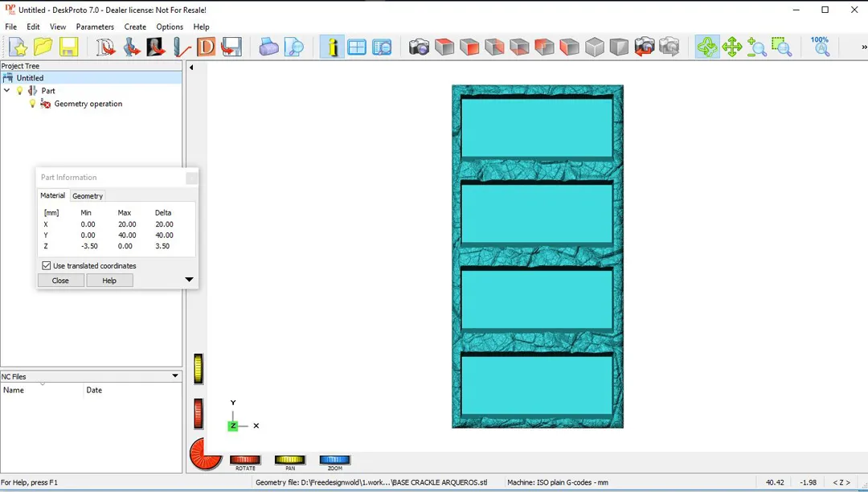Click the Write NC file floppy-arrow icon
This screenshot has width=868, height=492.
(231, 47)
